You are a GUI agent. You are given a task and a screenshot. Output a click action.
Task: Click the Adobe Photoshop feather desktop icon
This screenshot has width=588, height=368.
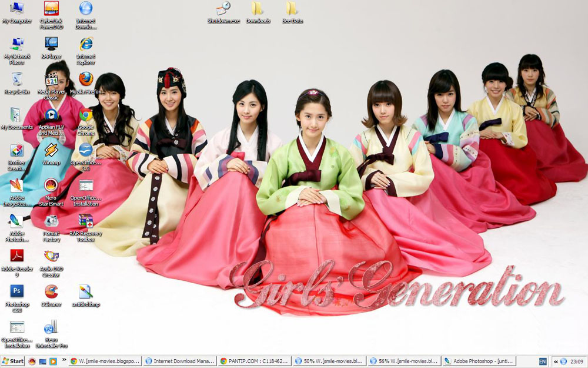(17, 228)
